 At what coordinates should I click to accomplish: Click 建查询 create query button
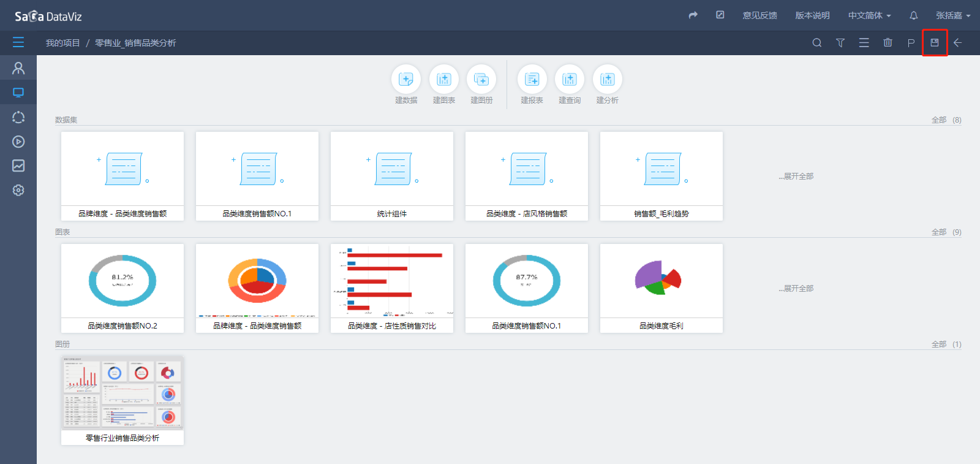570,85
